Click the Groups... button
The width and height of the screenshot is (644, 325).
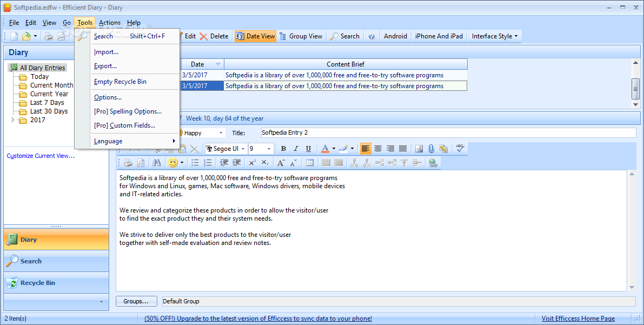136,301
